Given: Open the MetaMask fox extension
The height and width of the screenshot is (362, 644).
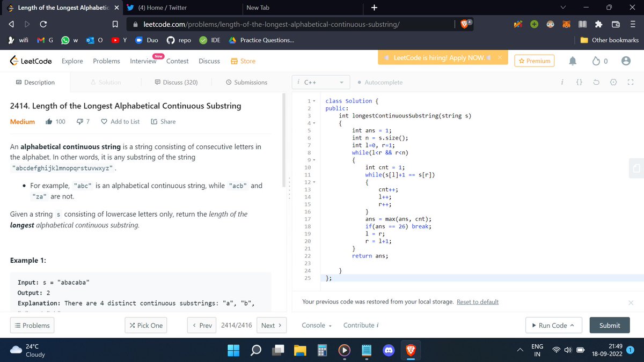Looking at the screenshot, I should (567, 25).
